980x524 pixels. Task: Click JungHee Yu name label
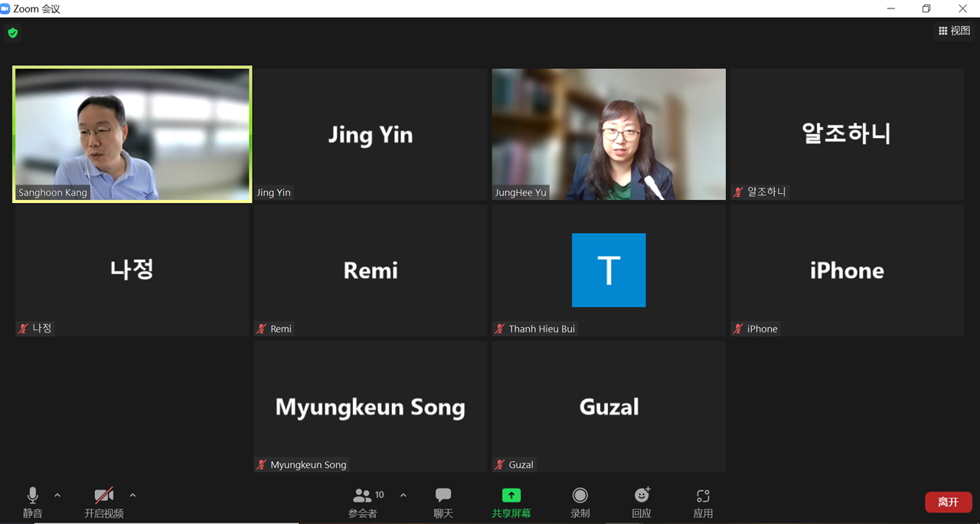521,193
